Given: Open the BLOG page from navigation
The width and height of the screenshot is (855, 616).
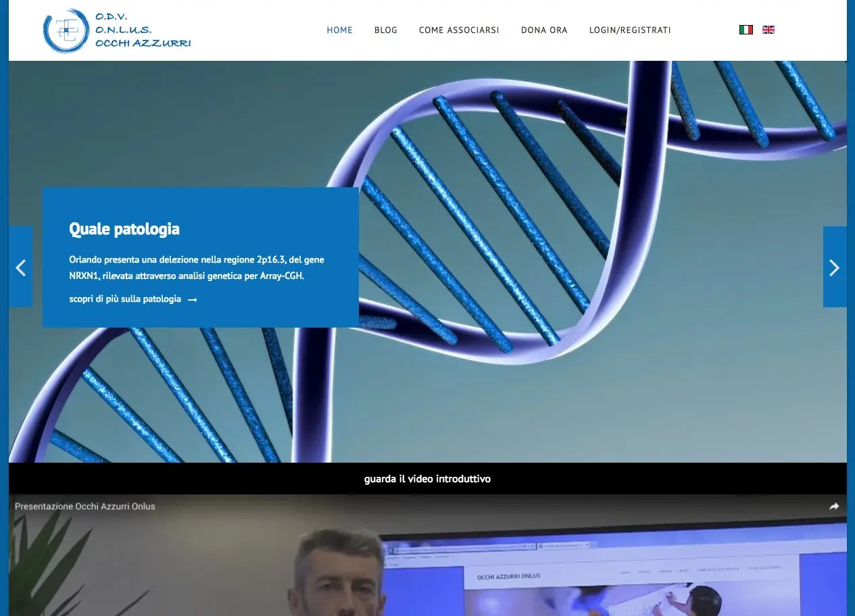Looking at the screenshot, I should pos(386,30).
